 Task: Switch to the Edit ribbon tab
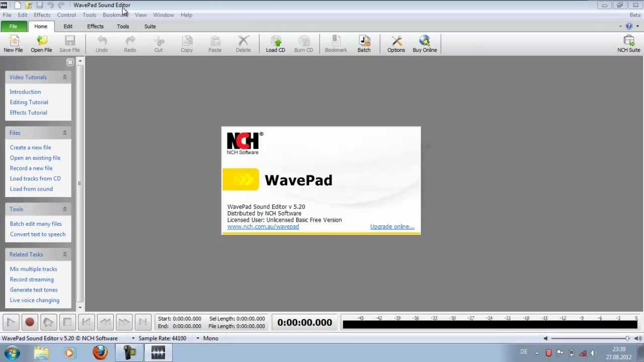[x=68, y=26]
